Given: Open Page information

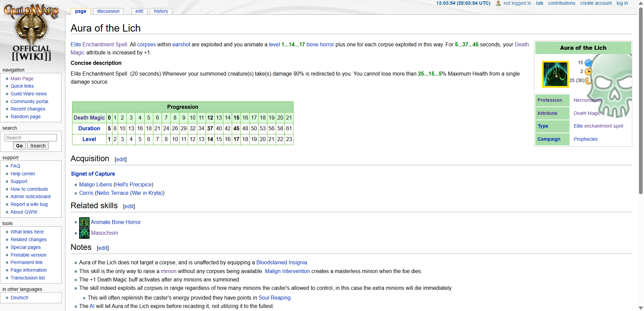Looking at the screenshot, I should [29, 270].
